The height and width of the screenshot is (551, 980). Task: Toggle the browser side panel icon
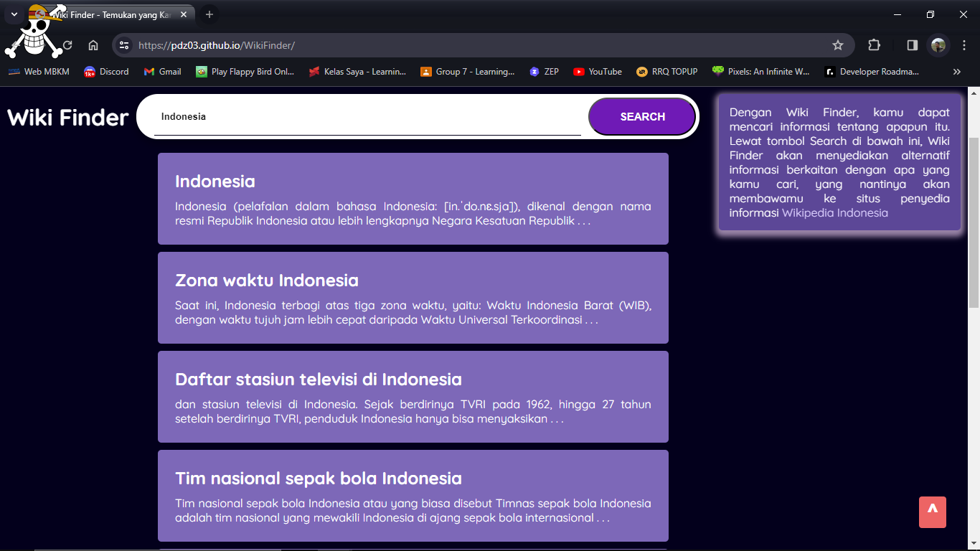pyautogui.click(x=913, y=45)
